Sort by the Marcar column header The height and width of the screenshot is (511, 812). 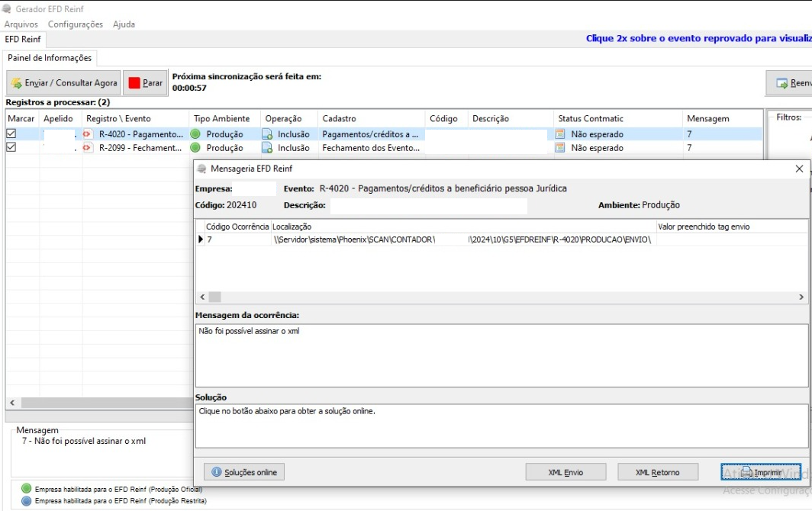pyautogui.click(x=21, y=118)
